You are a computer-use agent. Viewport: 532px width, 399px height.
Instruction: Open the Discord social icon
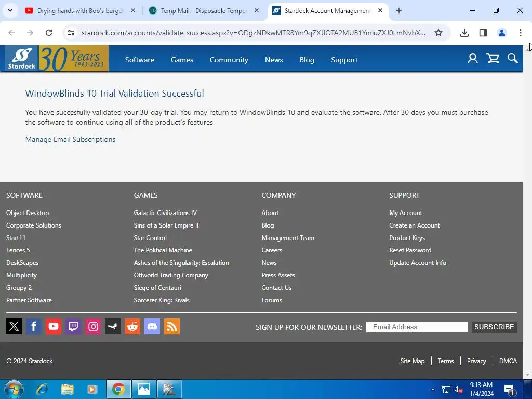point(152,326)
